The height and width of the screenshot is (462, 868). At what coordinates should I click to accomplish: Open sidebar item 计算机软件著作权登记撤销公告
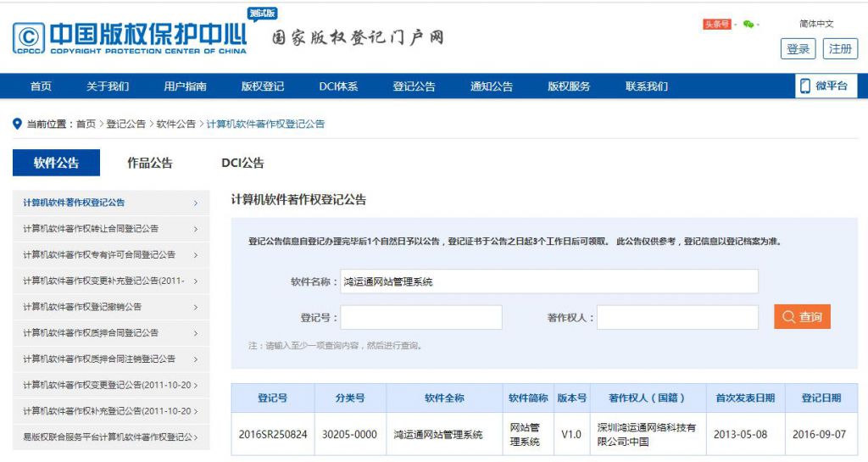click(x=111, y=307)
